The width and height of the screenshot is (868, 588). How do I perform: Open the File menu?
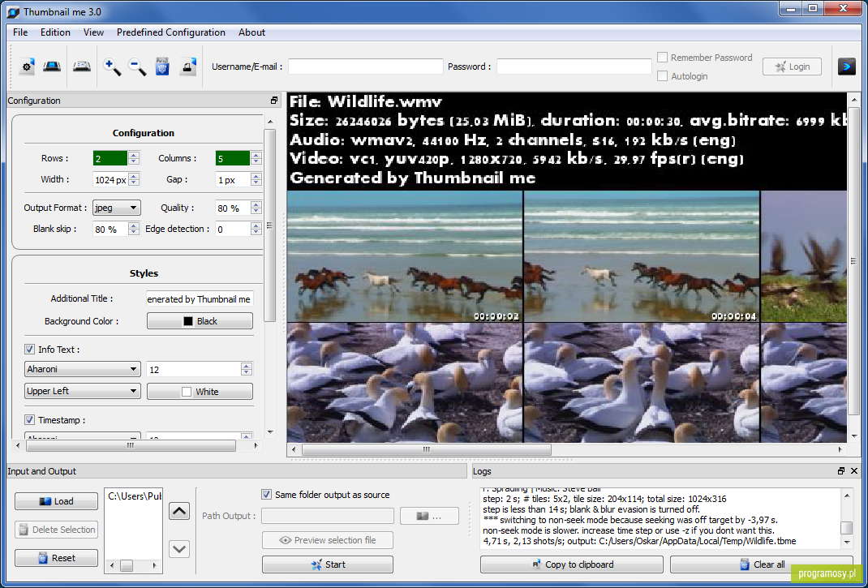click(20, 32)
